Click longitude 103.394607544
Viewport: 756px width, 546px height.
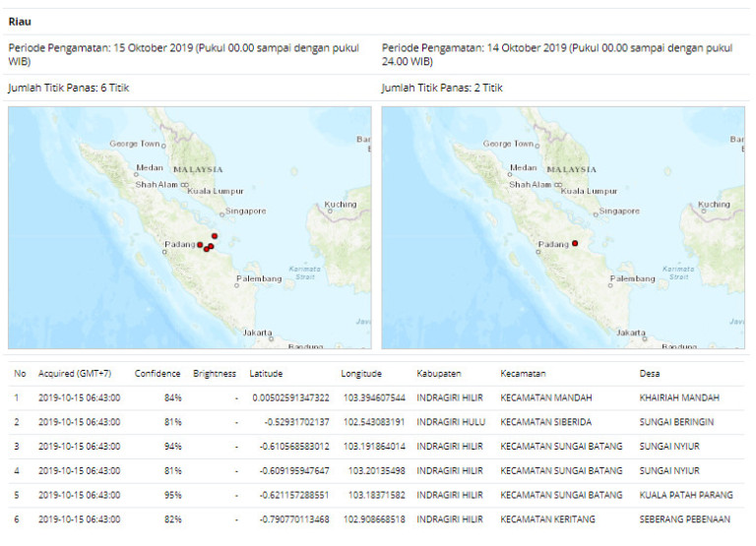(374, 398)
